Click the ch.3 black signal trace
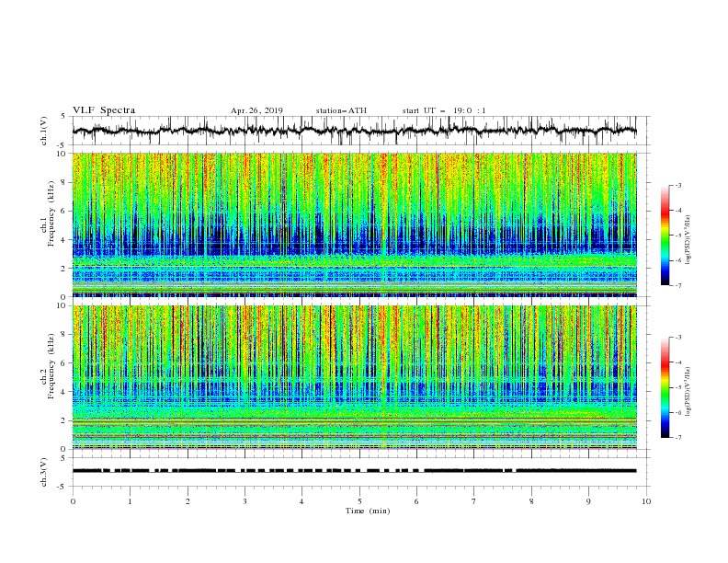 (x=354, y=471)
